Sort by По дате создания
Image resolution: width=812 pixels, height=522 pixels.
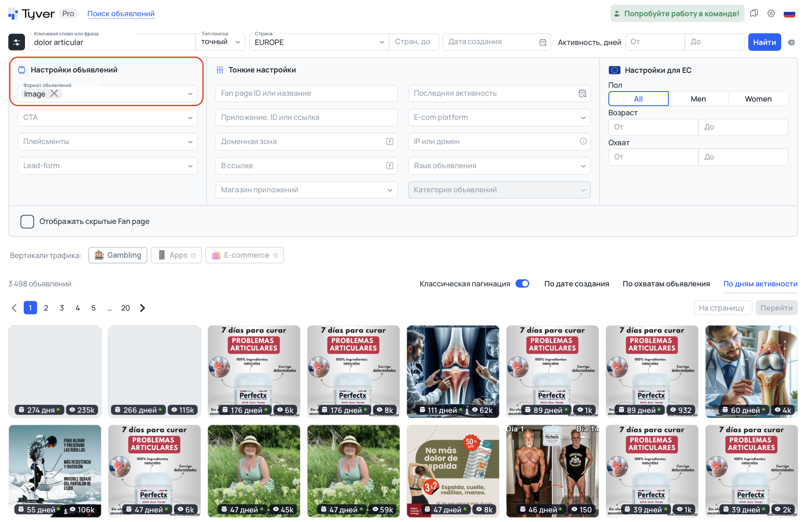click(x=576, y=284)
